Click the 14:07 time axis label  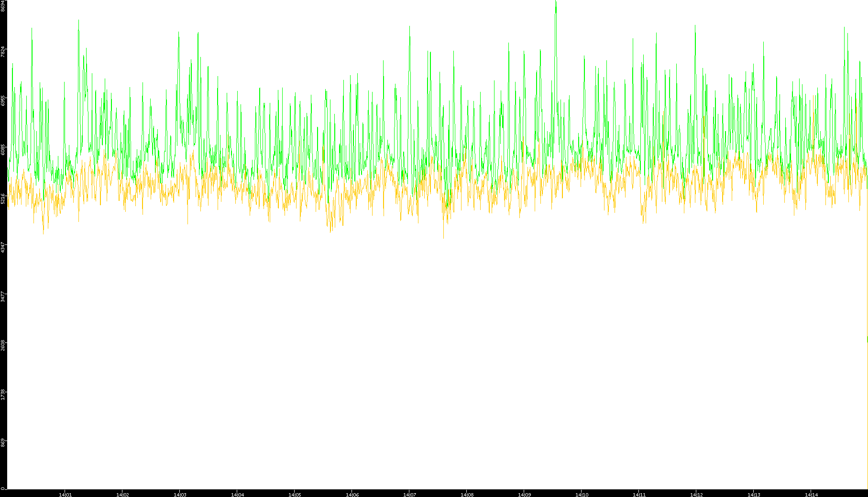tap(409, 495)
